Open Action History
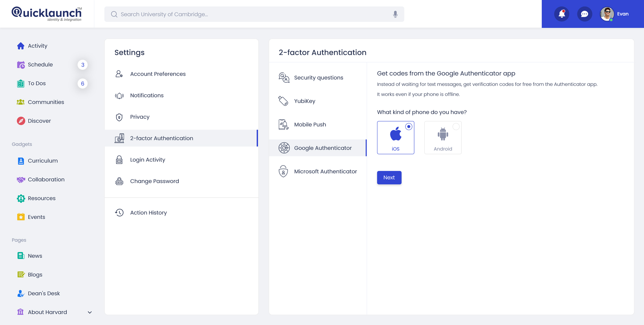The height and width of the screenshot is (325, 644). pos(181,213)
